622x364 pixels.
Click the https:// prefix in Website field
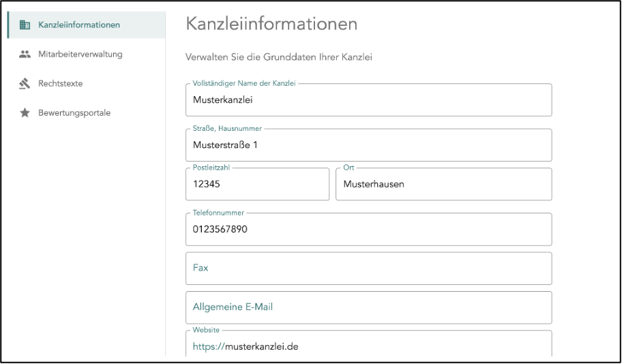[x=208, y=346]
